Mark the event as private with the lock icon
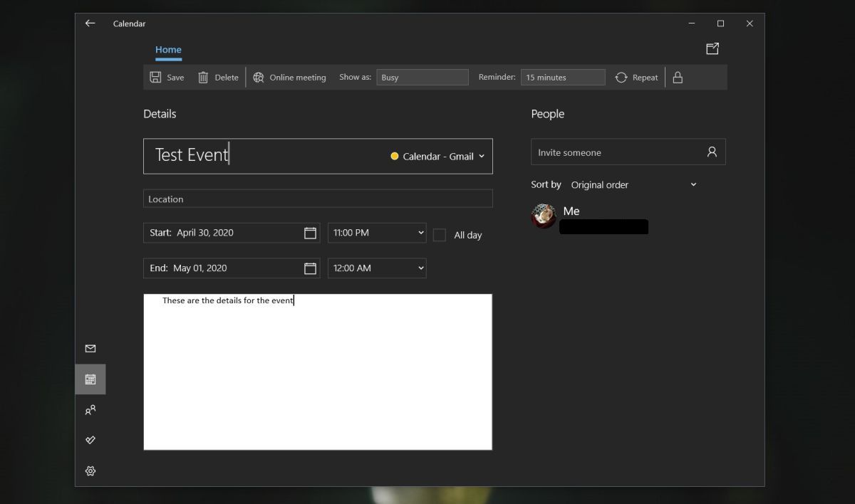The image size is (855, 504). [676, 77]
